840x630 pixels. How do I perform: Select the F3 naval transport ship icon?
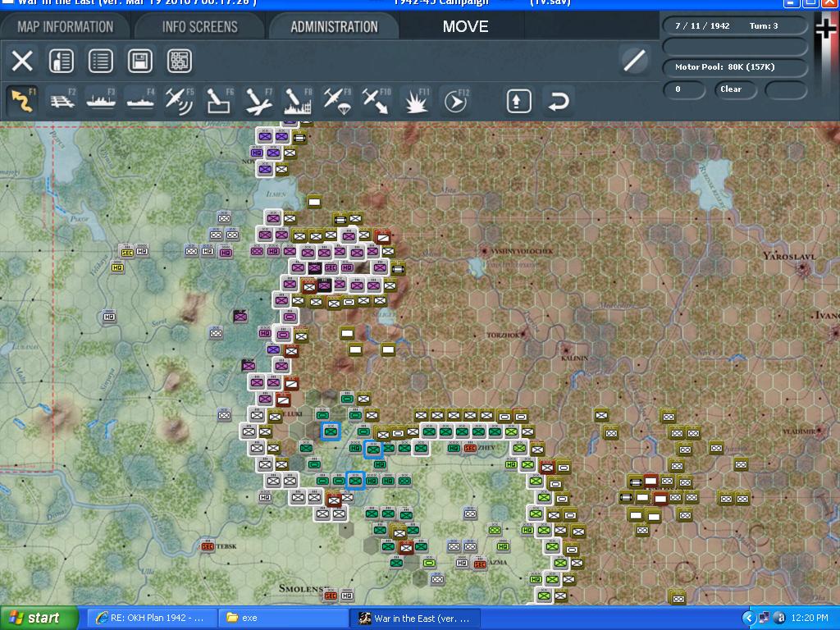[x=101, y=101]
